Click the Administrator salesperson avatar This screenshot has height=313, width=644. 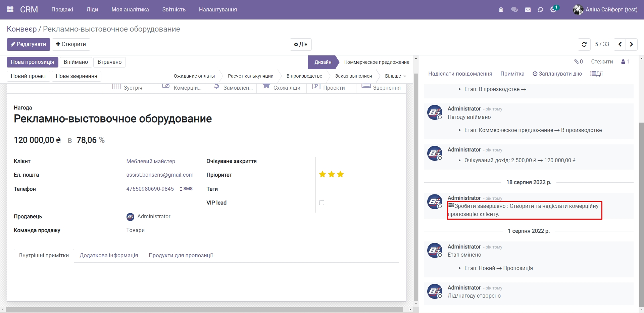130,217
